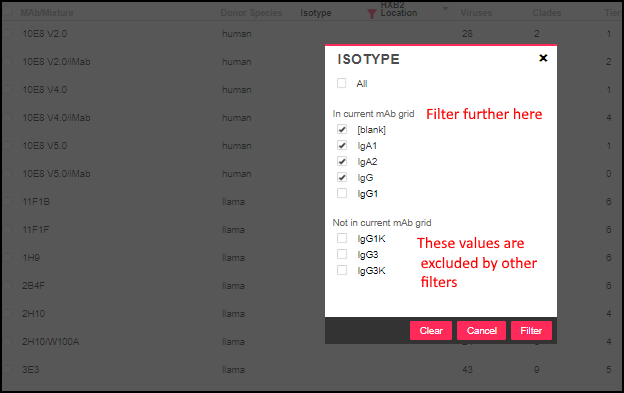Click the red filter funnel icon by HXB2 Location
This screenshot has width=624, height=393.
click(x=371, y=14)
